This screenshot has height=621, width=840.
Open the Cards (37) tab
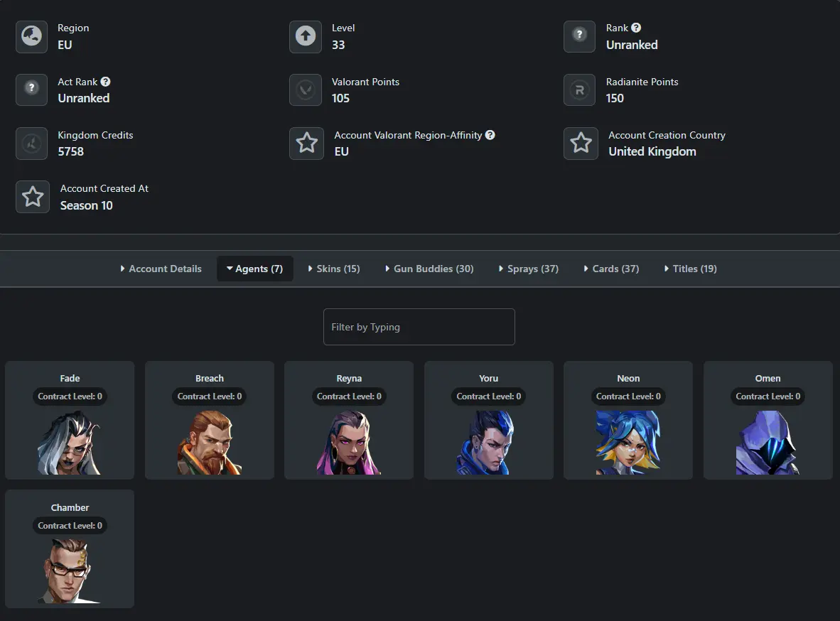click(x=611, y=269)
